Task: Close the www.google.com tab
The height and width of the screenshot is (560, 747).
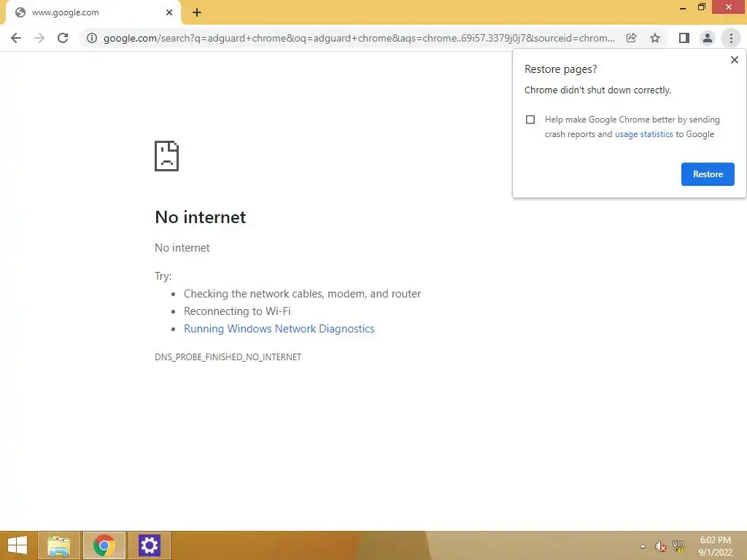Action: [x=169, y=12]
